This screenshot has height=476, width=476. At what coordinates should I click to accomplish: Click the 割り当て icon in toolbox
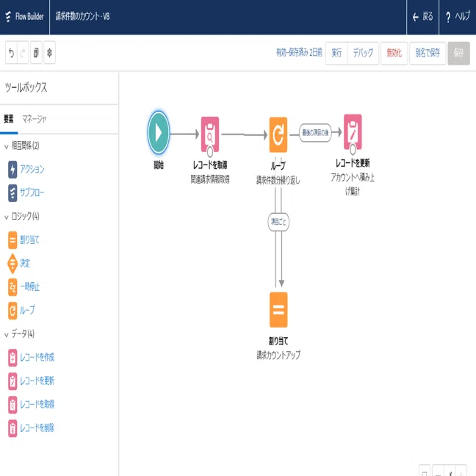pyautogui.click(x=12, y=240)
